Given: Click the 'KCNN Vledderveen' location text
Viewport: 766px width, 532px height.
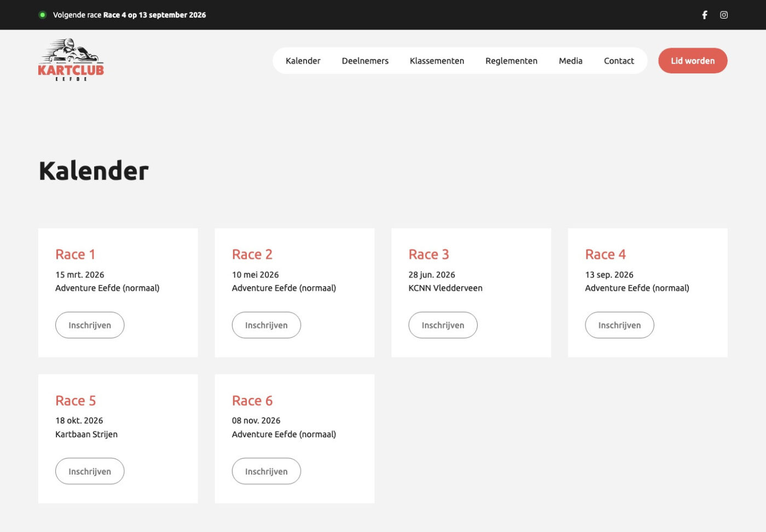Looking at the screenshot, I should click(445, 288).
